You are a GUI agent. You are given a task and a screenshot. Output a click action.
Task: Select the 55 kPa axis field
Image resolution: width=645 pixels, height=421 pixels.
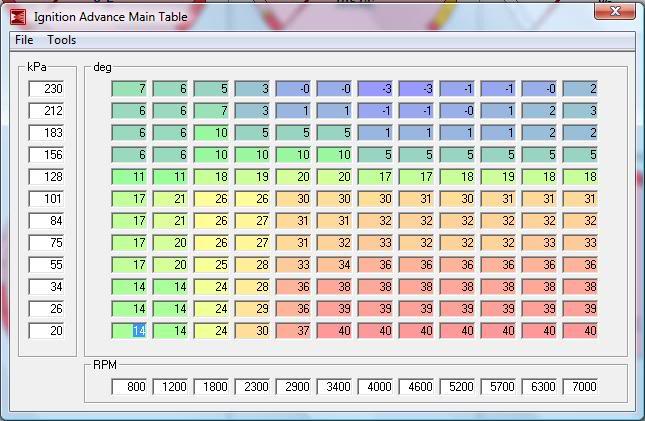tap(46, 265)
